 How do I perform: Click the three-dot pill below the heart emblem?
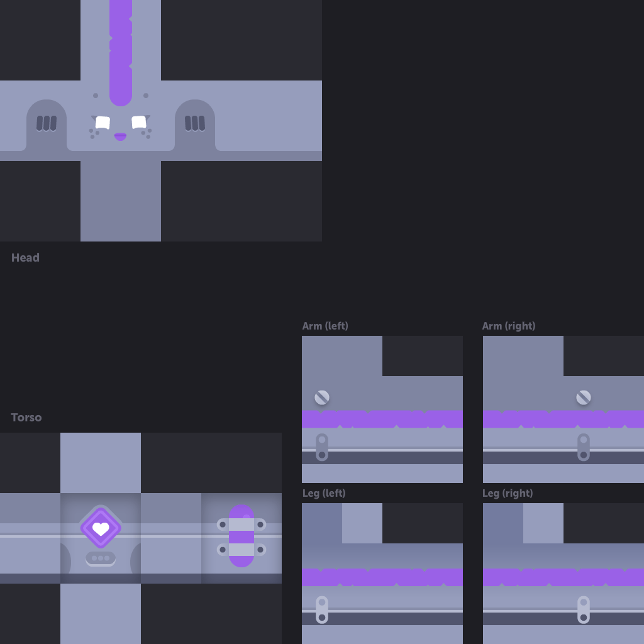(x=101, y=558)
